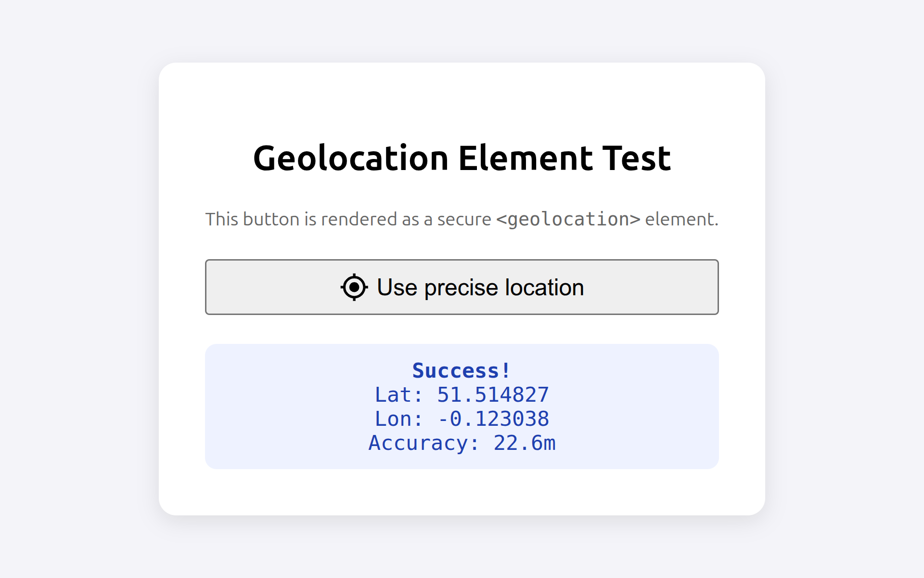Click the white card container
Screen dimensions: 924x578
click(462, 491)
